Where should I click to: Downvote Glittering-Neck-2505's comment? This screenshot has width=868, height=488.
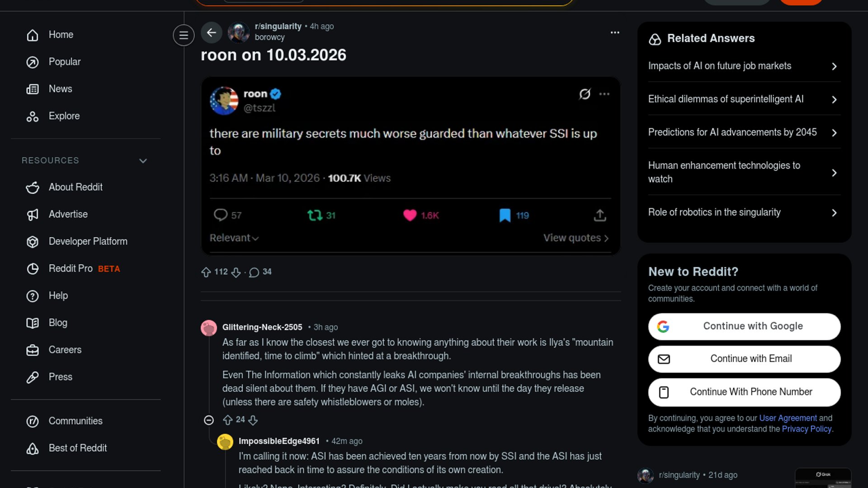[253, 420]
